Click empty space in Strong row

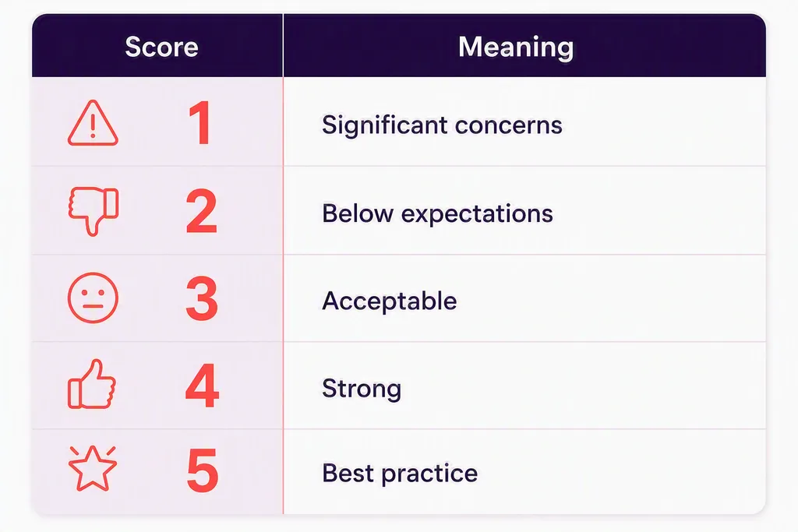pos(585,386)
